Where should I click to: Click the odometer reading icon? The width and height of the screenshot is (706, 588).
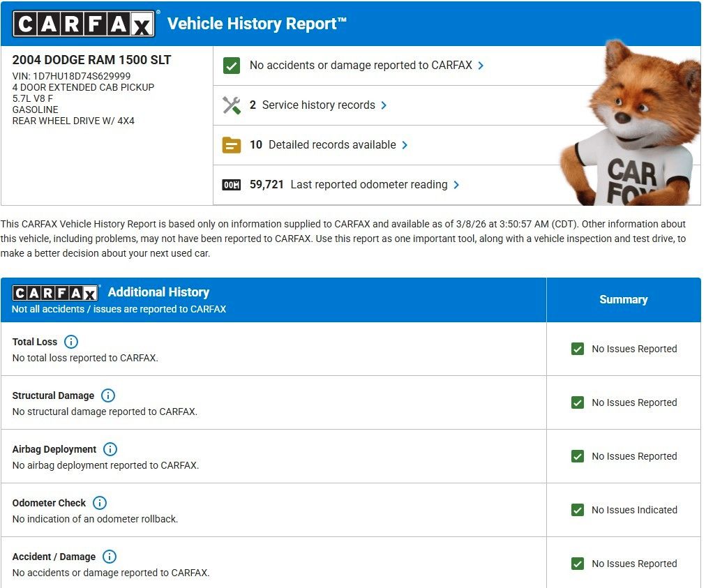[232, 185]
